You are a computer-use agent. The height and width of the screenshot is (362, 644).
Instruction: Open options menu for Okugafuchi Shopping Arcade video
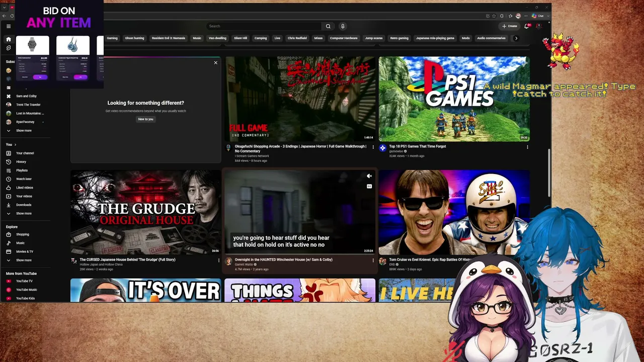point(373,147)
